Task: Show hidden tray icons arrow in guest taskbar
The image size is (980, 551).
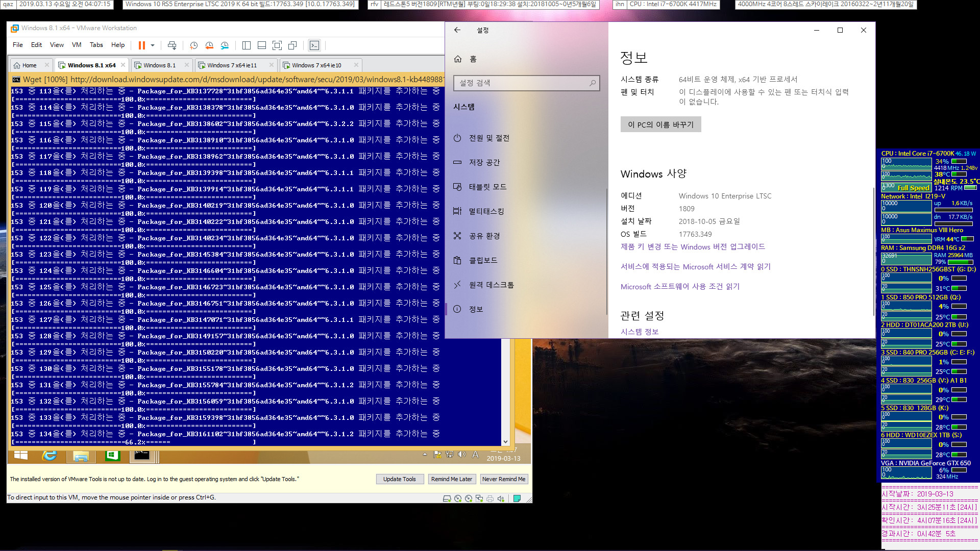Action: (x=425, y=454)
